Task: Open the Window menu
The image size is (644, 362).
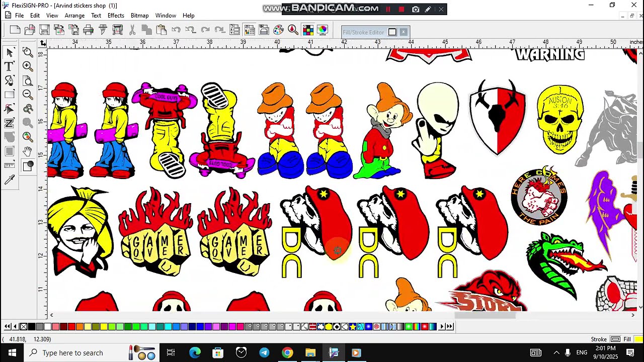Action: [x=166, y=16]
